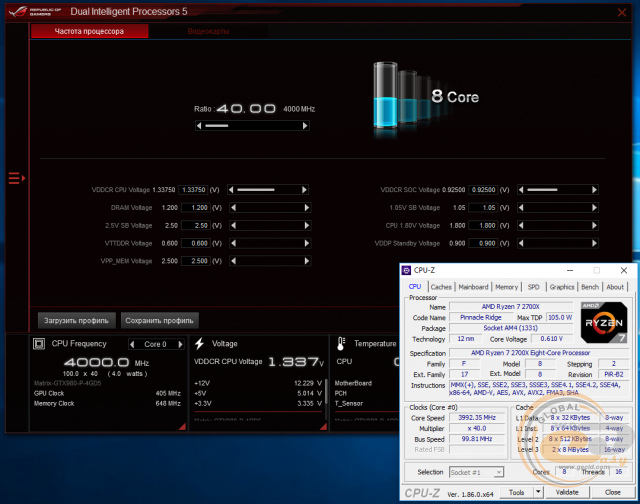
Task: Expand Voltage panel corner triangle
Action: [323, 426]
